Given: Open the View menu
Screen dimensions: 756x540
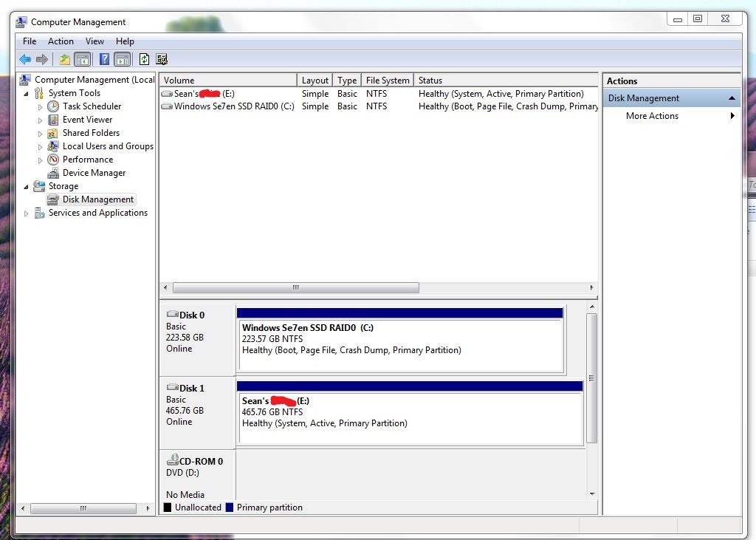Looking at the screenshot, I should click(94, 41).
